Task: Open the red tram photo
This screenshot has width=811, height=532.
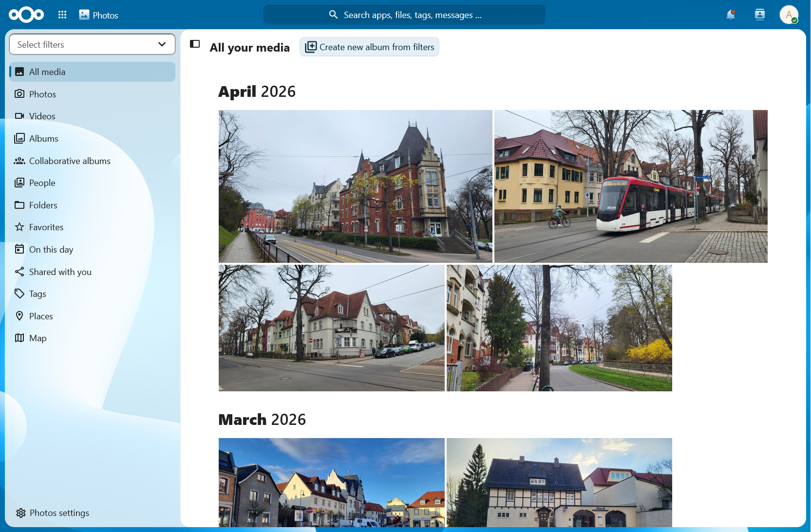Action: click(631, 186)
